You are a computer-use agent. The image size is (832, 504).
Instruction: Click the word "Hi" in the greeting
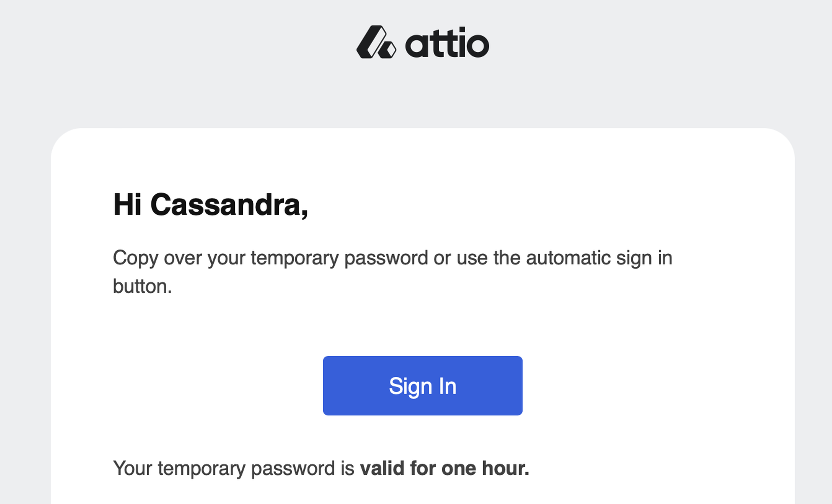pos(127,205)
